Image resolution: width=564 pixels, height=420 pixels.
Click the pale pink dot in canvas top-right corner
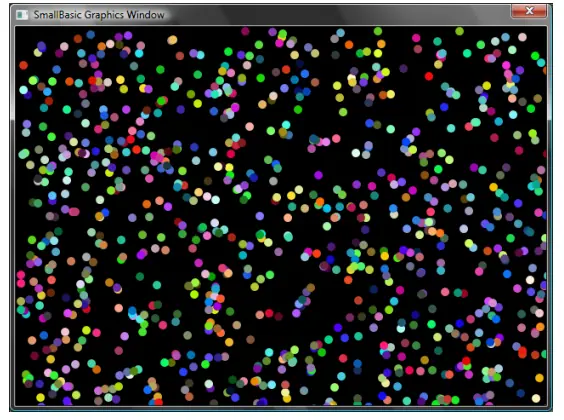tap(522, 37)
